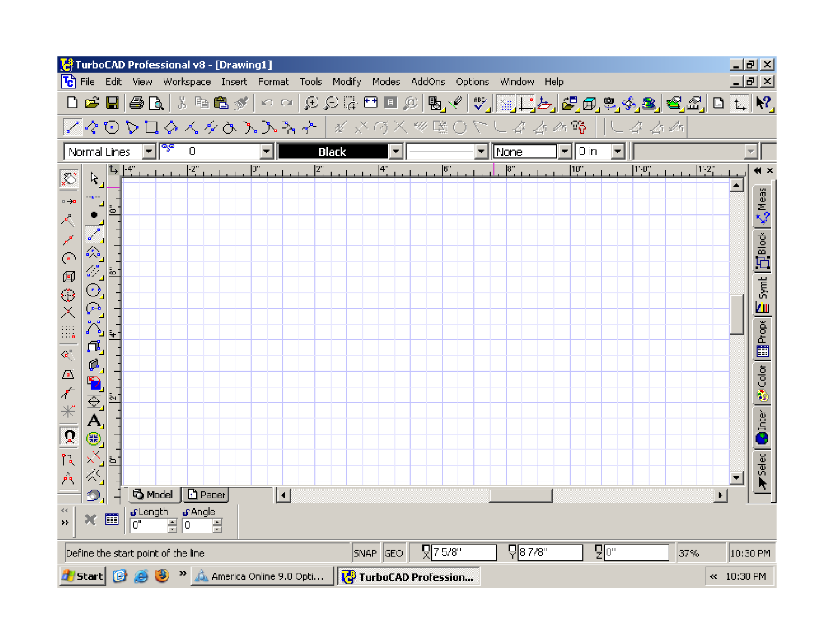Open the line pattern dropdown
Viewport: 834px width, 644px height.
pos(481,152)
